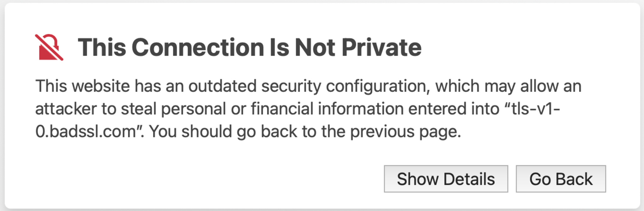
Task: Click empty area left of Show Details
Action: (208, 179)
